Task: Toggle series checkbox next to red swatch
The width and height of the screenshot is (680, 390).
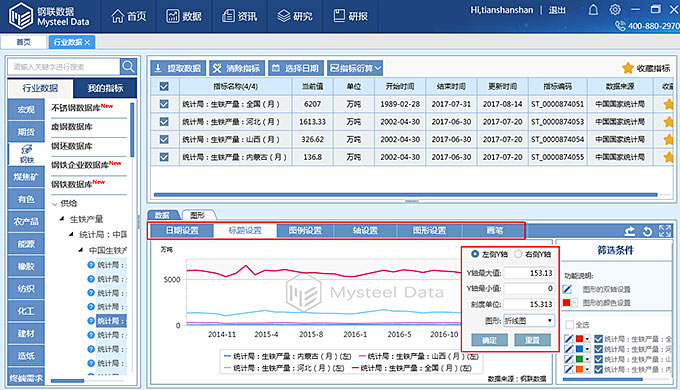Action: click(x=598, y=339)
